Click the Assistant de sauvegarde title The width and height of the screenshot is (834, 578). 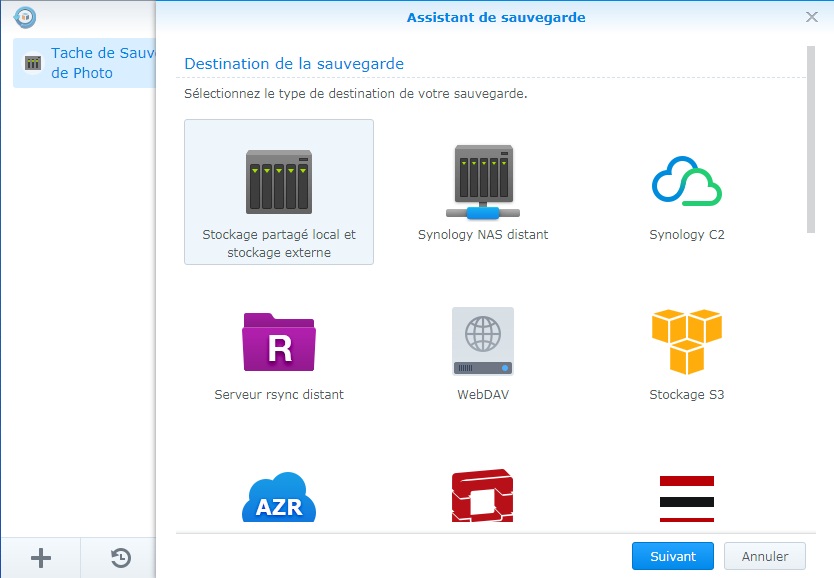coord(496,18)
